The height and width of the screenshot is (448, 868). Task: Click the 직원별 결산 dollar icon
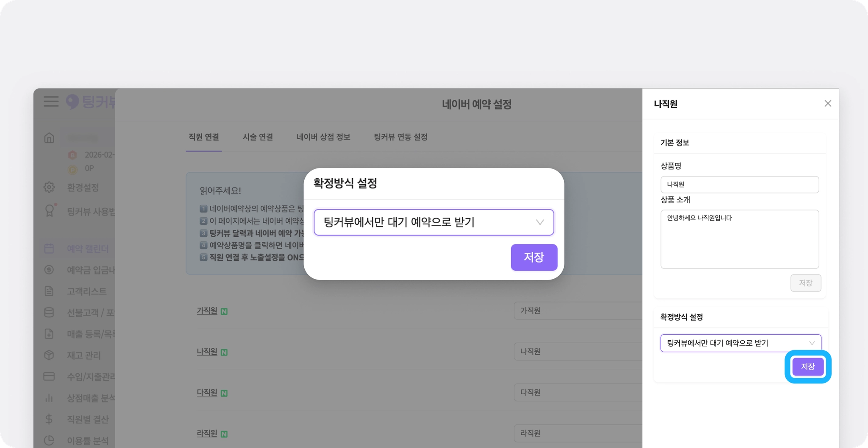pyautogui.click(x=49, y=419)
